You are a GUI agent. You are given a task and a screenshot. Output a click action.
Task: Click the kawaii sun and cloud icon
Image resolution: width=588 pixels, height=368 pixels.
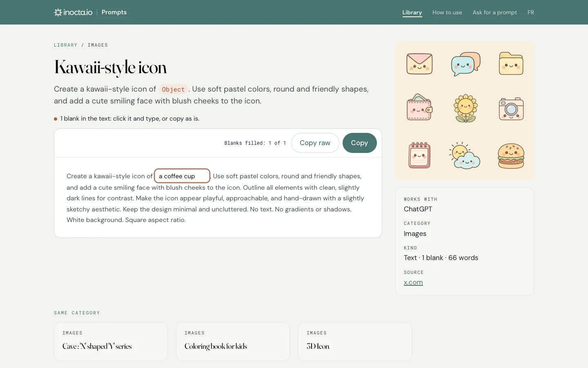point(465,156)
